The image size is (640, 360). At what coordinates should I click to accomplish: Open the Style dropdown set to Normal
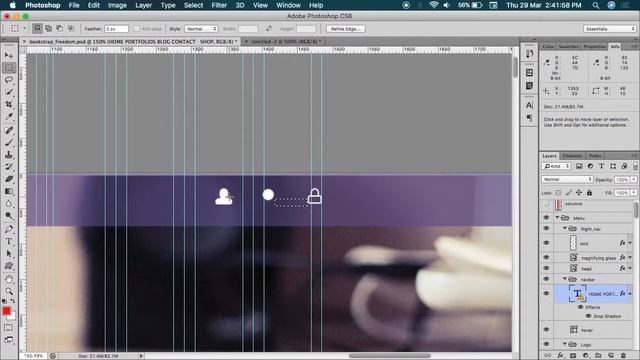(201, 29)
